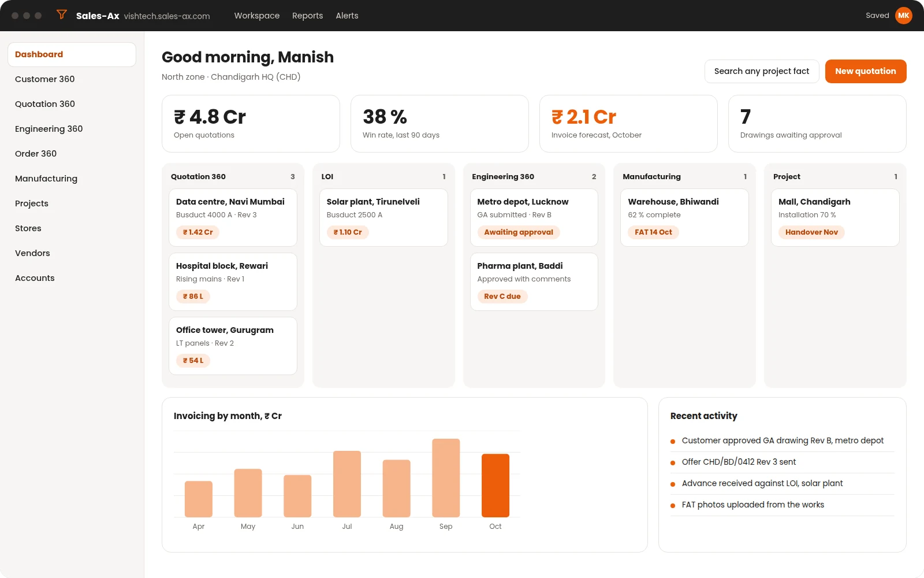
Task: Click the Rev C due tag
Action: coord(502,297)
